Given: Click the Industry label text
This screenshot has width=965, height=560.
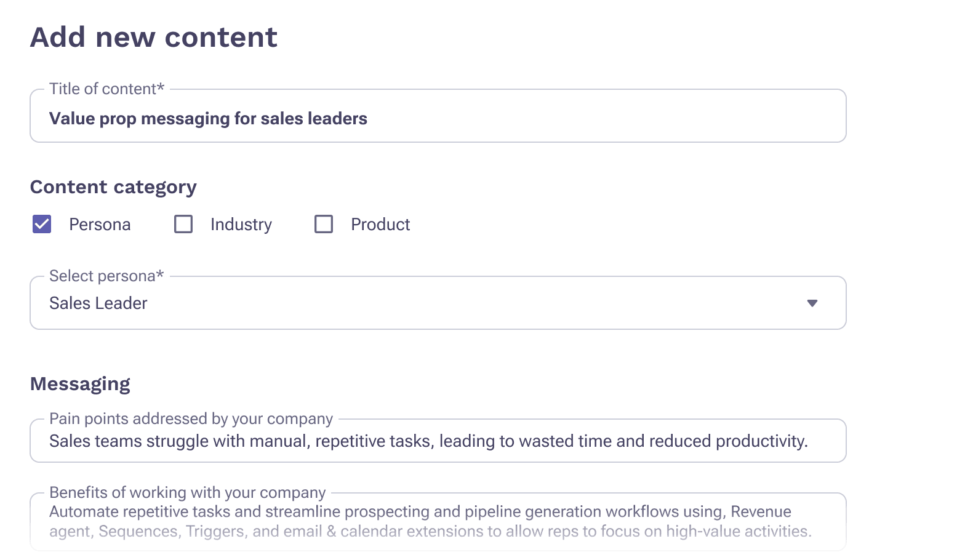Looking at the screenshot, I should pyautogui.click(x=241, y=225).
